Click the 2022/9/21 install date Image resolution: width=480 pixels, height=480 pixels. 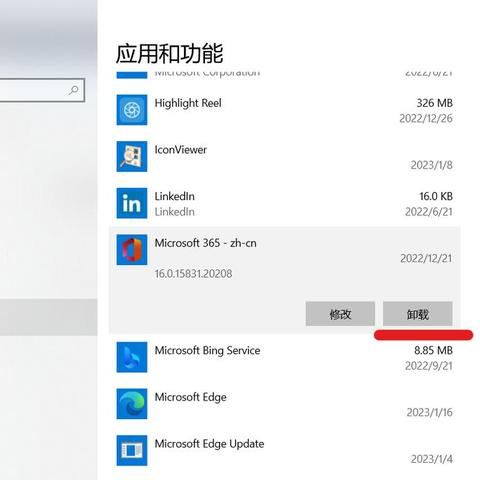coord(429,366)
